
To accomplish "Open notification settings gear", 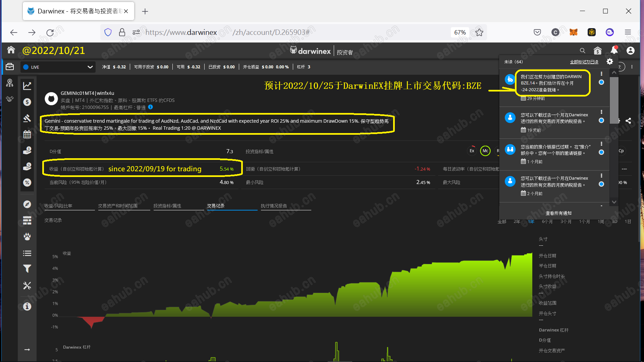I will click(x=610, y=61).
